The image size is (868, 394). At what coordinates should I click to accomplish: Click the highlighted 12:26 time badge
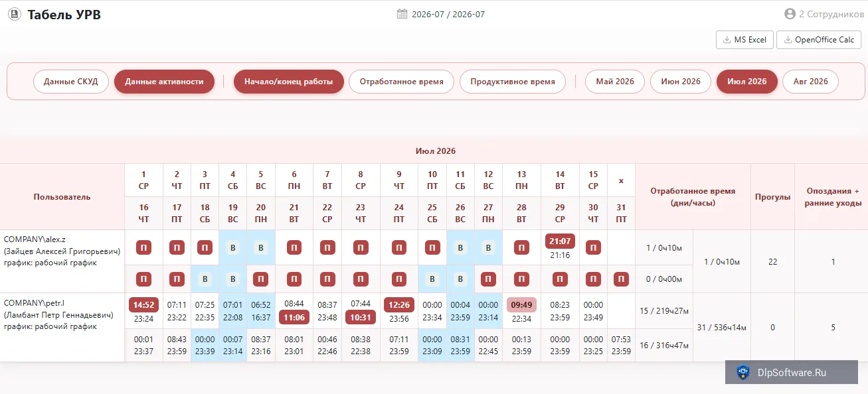coord(399,305)
